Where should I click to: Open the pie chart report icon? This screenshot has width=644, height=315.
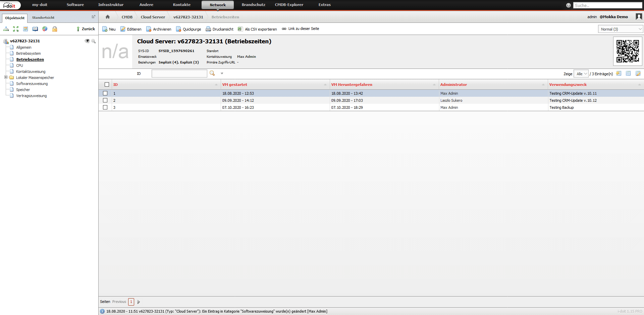pyautogui.click(x=45, y=29)
